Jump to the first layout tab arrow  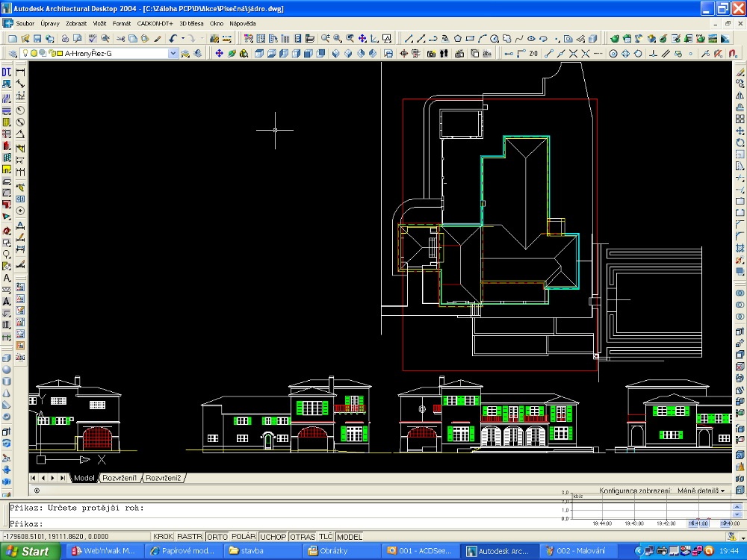pyautogui.click(x=34, y=478)
